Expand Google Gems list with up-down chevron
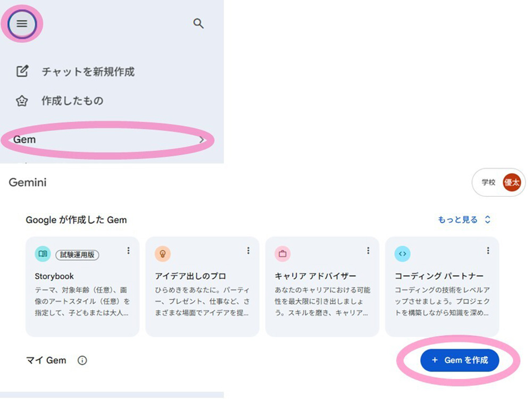This screenshot has width=532, height=399. (487, 220)
